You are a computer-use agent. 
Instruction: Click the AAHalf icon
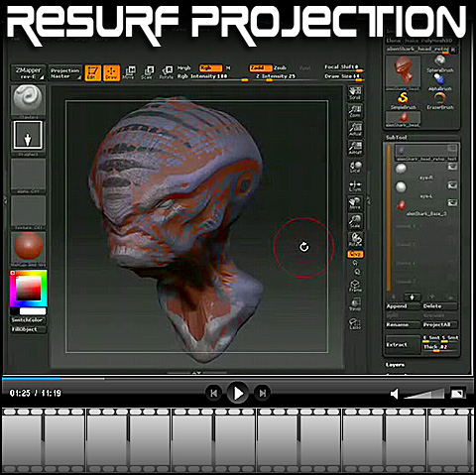tap(355, 148)
